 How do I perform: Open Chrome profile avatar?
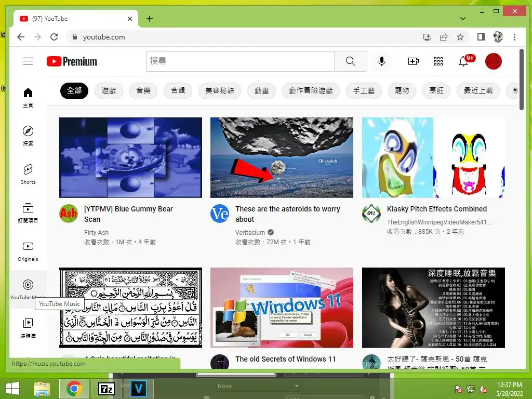point(498,37)
